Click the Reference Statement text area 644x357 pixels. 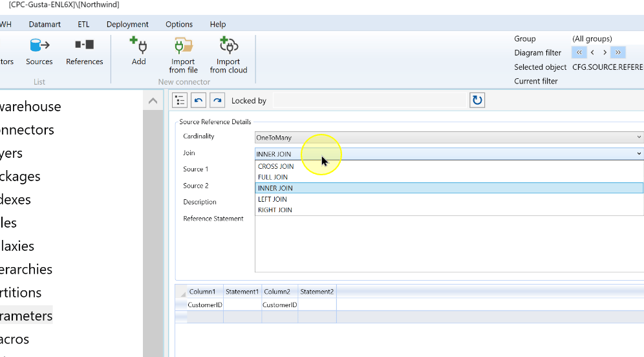(449, 244)
